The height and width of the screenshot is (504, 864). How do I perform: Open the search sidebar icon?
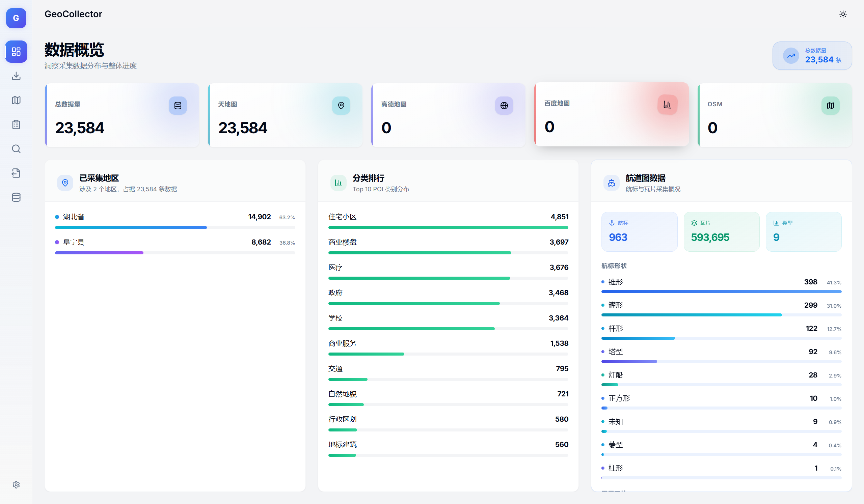coord(16,149)
